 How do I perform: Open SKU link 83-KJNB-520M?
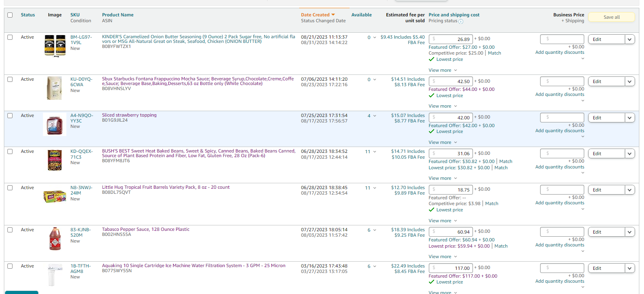(x=80, y=232)
